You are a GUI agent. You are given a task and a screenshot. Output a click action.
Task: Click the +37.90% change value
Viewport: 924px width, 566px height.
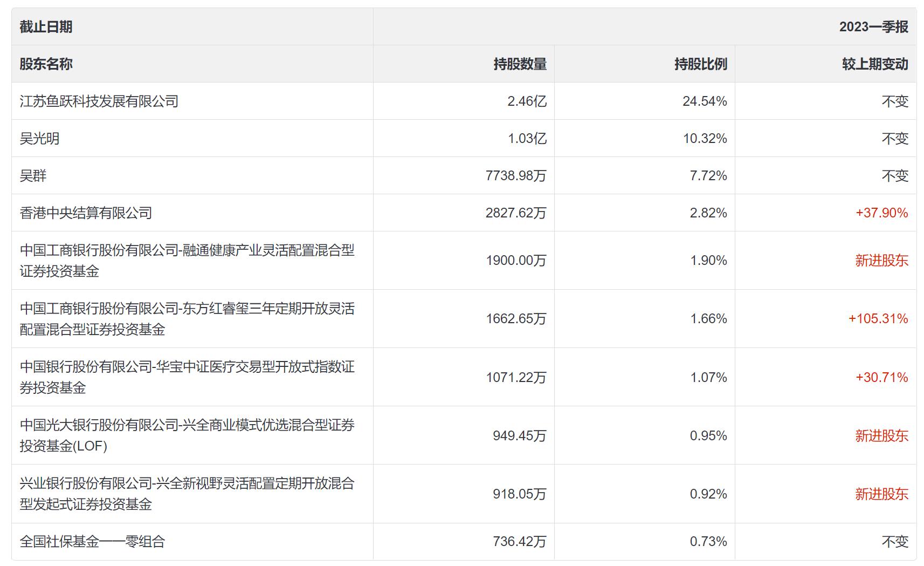pos(881,213)
